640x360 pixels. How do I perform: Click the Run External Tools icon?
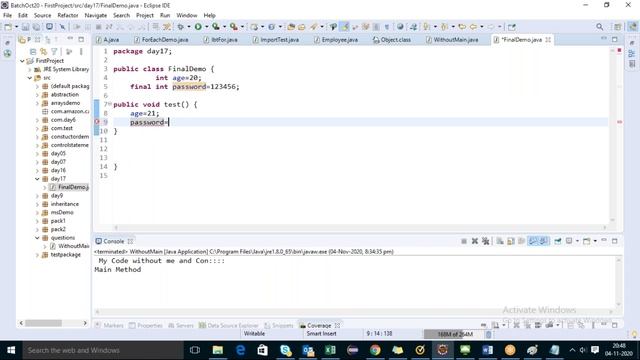[234, 27]
